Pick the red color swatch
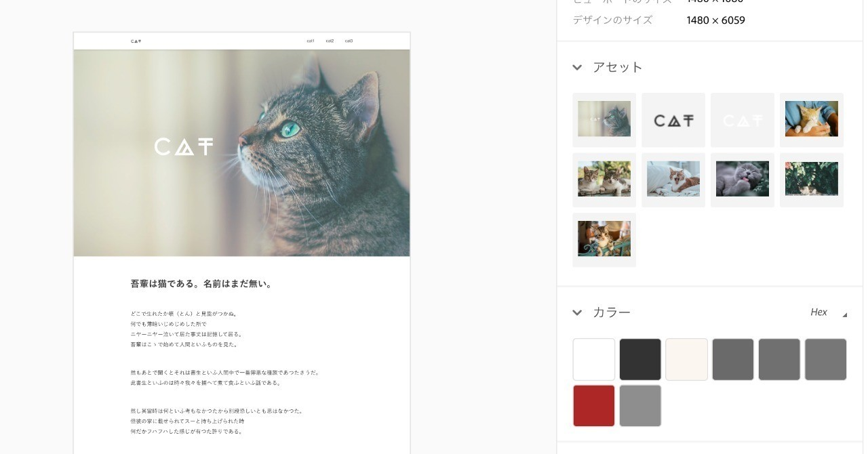The height and width of the screenshot is (454, 868). [x=594, y=406]
